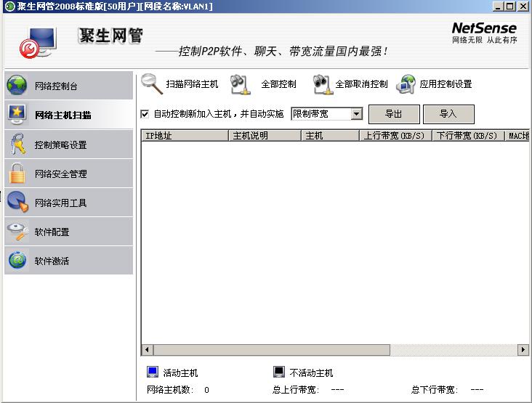Click the 网络主机数 label
The width and height of the screenshot is (532, 403).
[x=170, y=390]
